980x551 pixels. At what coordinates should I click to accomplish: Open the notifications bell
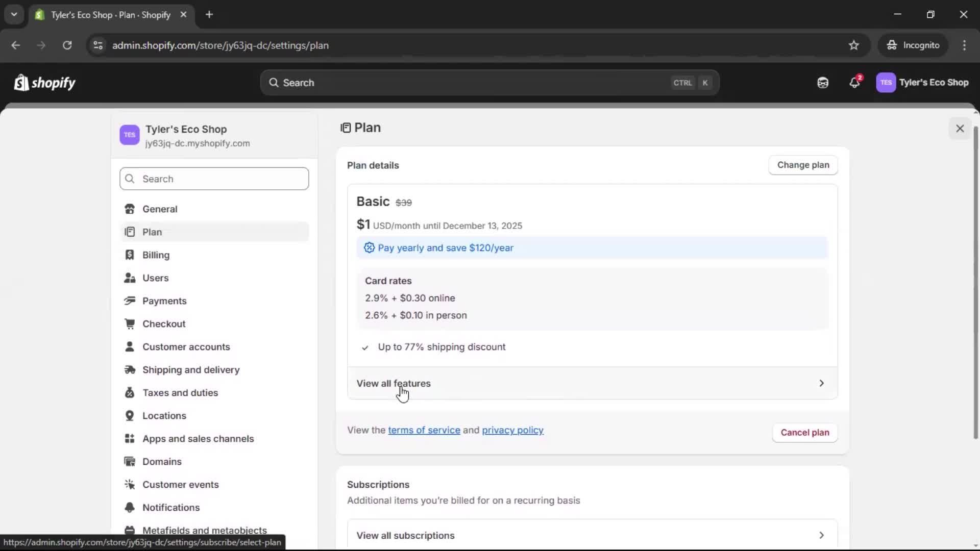(x=855, y=82)
